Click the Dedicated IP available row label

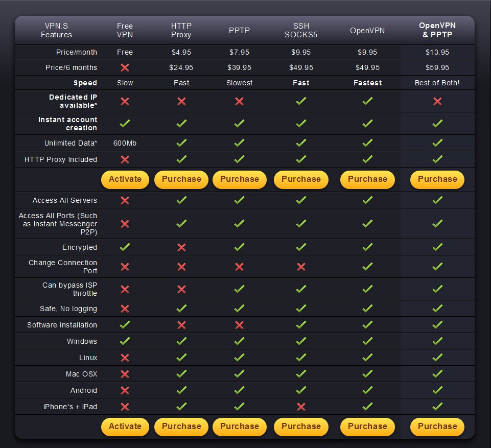73,101
